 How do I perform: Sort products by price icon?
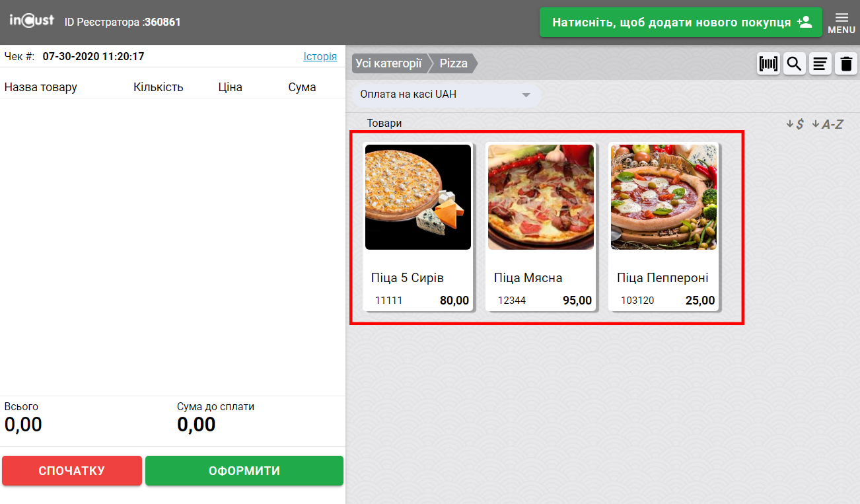(x=795, y=124)
